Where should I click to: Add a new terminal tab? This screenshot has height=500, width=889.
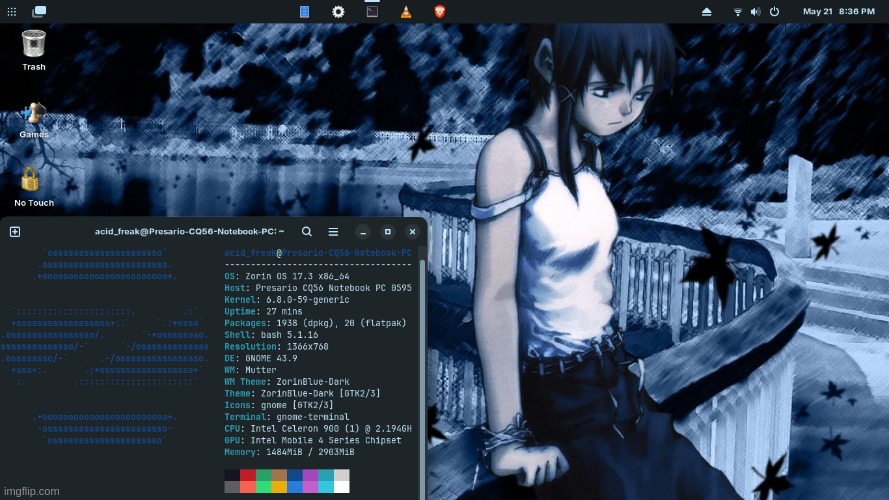(x=15, y=232)
